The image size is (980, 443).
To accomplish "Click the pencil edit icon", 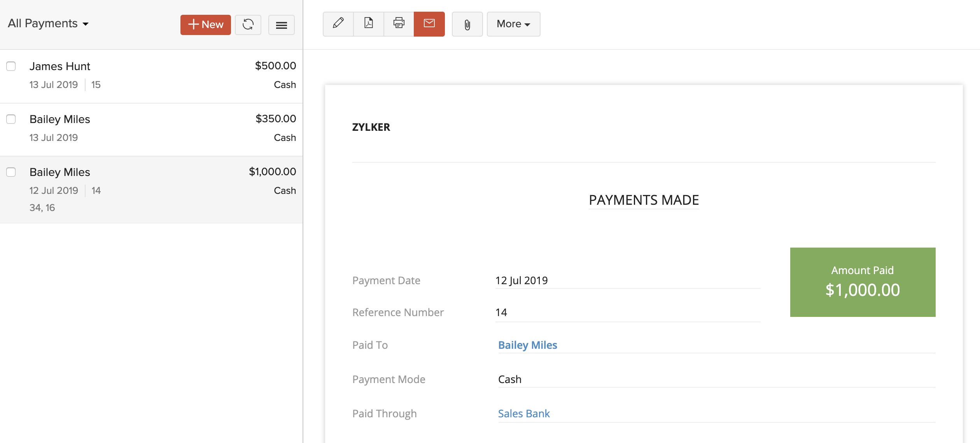I will tap(338, 24).
